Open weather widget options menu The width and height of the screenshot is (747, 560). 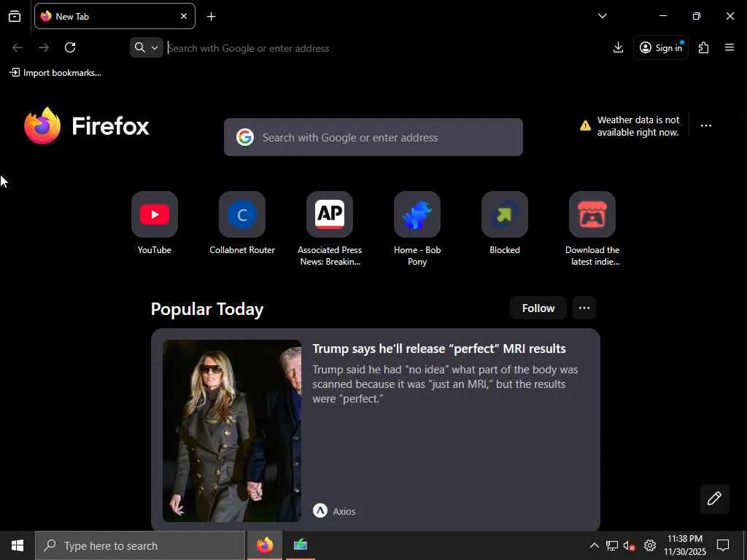(x=706, y=125)
